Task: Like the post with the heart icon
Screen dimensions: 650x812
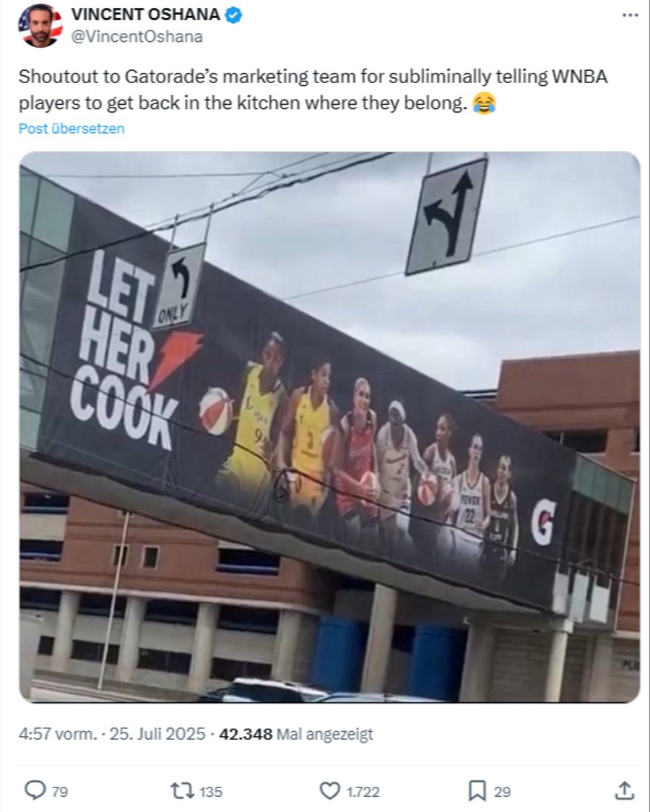Action: click(x=329, y=791)
